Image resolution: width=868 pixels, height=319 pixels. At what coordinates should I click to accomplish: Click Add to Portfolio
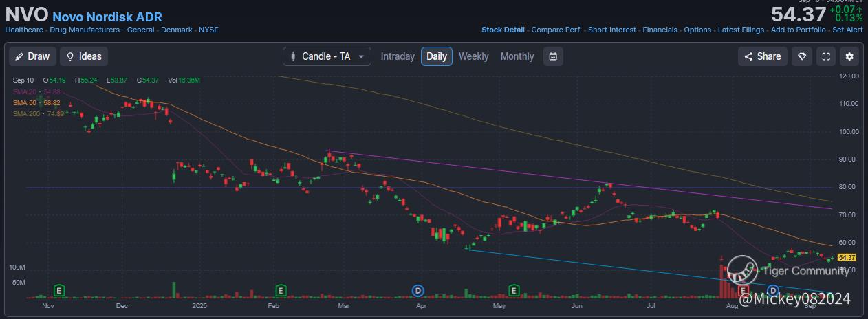tap(799, 30)
